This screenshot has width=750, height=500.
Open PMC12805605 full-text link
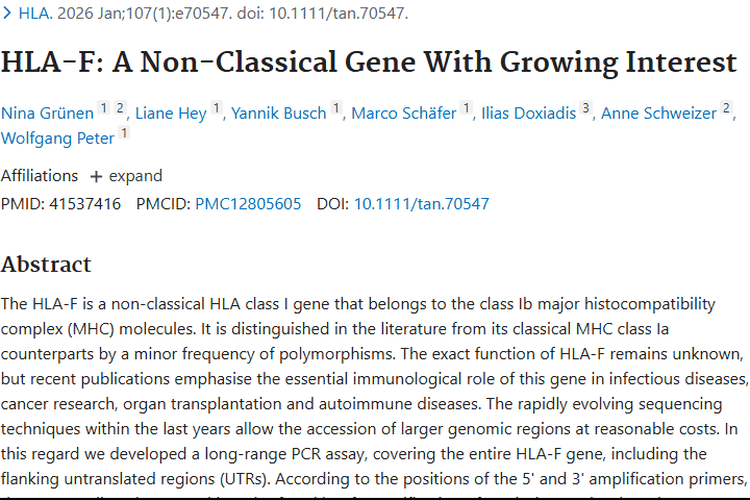pos(248,204)
